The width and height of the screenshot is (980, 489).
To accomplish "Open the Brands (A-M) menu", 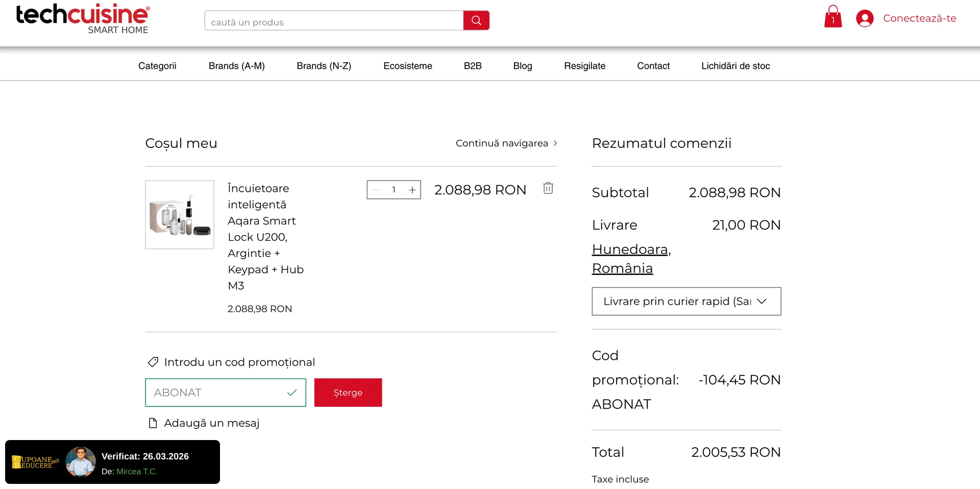I will [236, 66].
